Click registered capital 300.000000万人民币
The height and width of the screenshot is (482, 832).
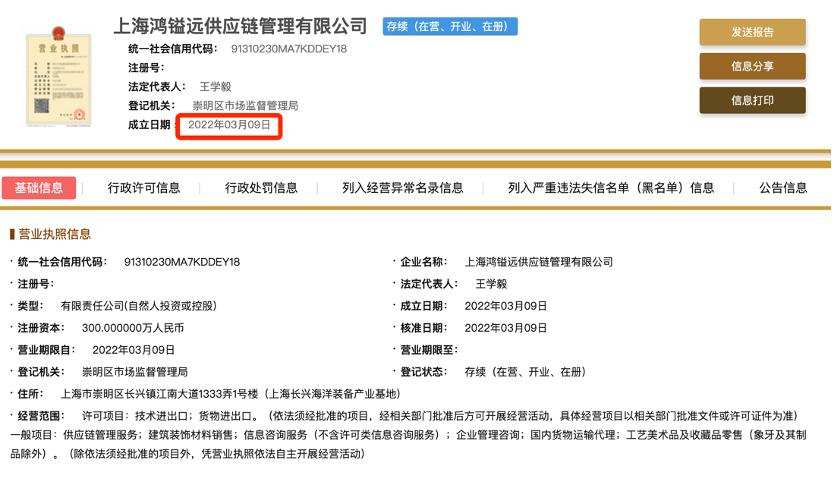click(x=133, y=328)
